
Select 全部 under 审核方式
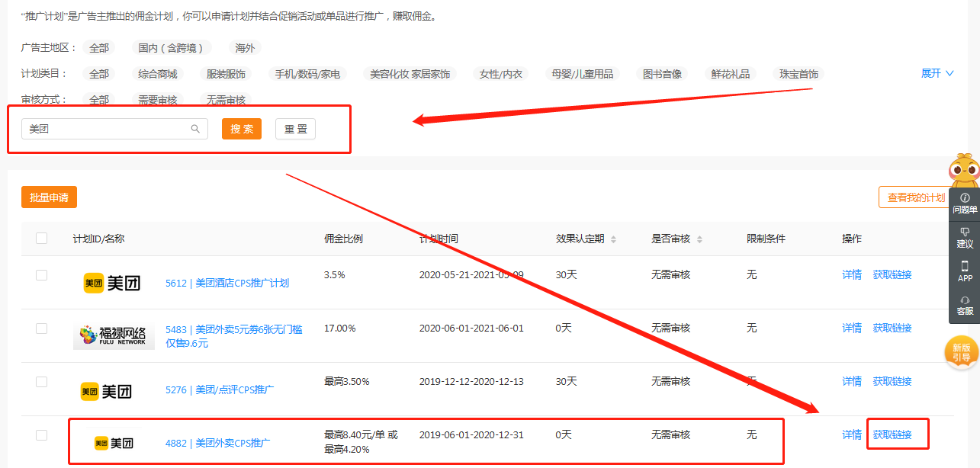99,100
